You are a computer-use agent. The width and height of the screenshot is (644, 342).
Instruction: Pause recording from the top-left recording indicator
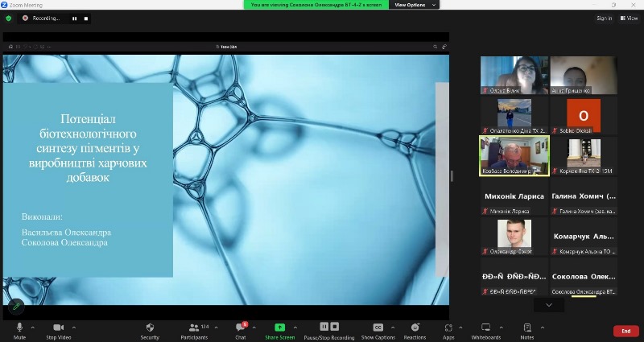[x=74, y=19]
